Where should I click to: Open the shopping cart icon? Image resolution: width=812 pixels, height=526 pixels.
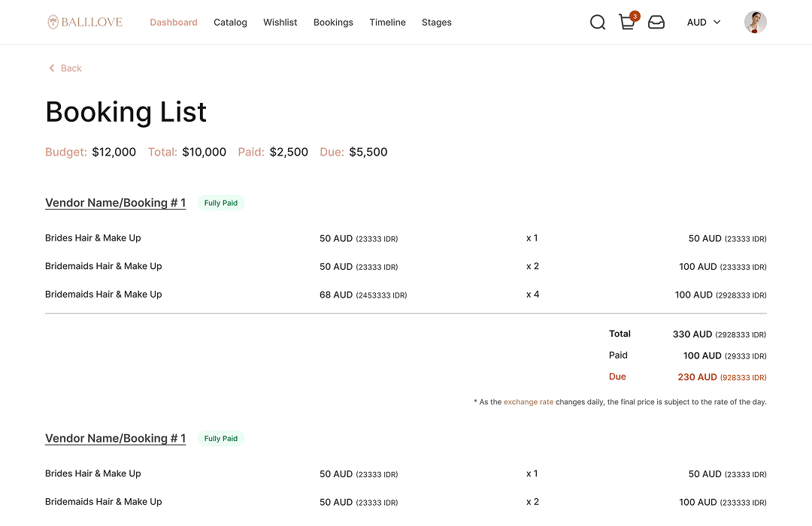point(626,23)
